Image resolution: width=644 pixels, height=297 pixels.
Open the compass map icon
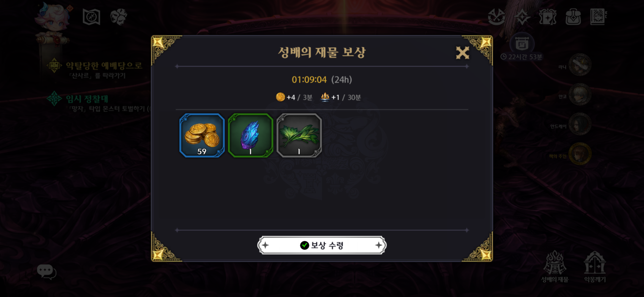(91, 17)
